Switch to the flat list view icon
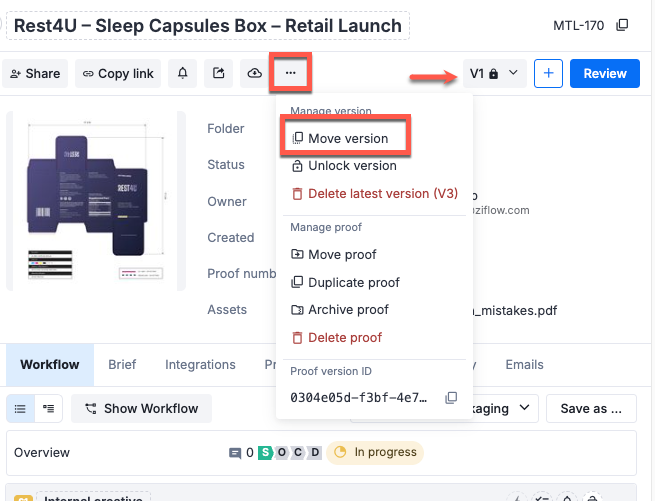The image size is (655, 501). point(20,408)
